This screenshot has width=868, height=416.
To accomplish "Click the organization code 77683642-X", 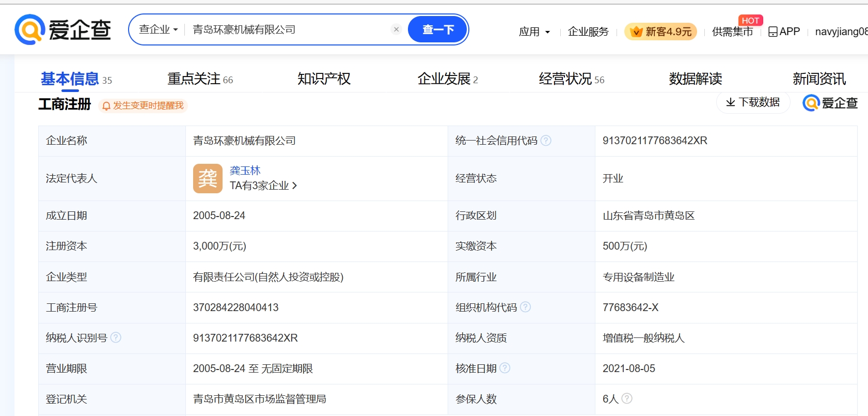I will click(630, 307).
